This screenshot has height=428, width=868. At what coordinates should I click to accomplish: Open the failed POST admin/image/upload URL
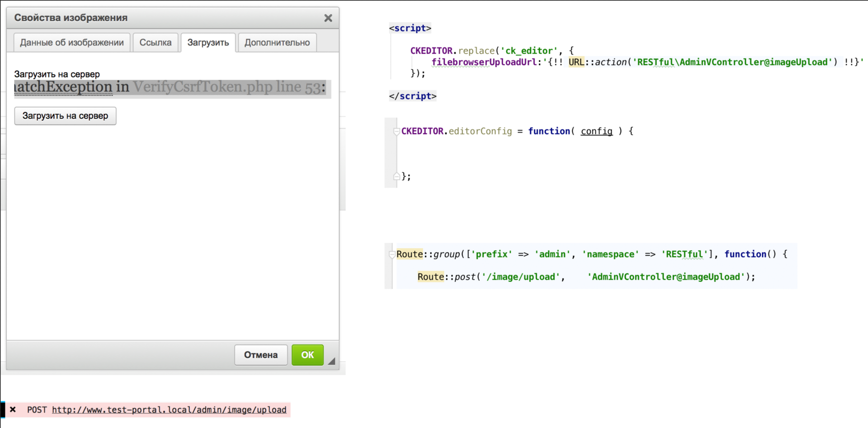(169, 410)
